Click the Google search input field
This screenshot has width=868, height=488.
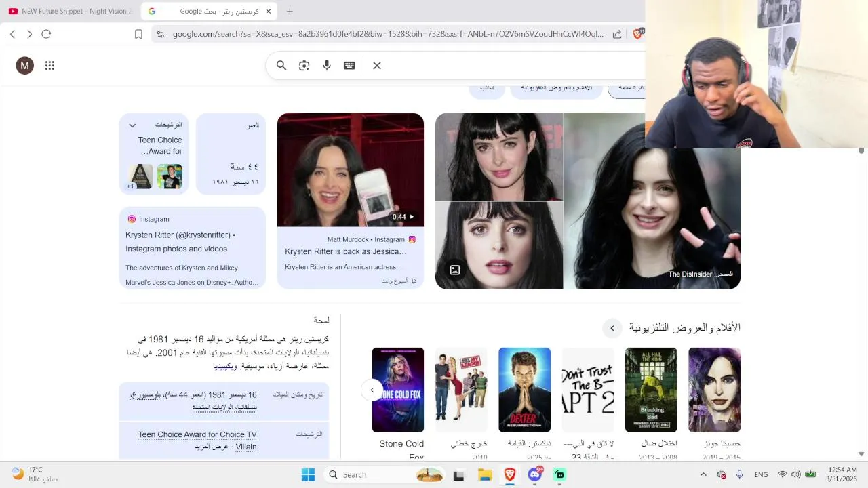(515, 66)
